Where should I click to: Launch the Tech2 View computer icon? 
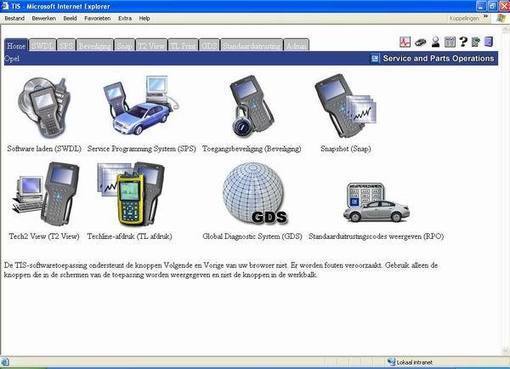point(45,193)
